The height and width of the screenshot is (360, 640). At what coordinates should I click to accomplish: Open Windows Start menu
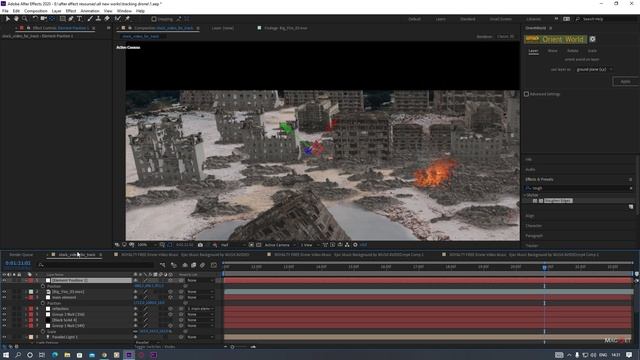pos(6,355)
